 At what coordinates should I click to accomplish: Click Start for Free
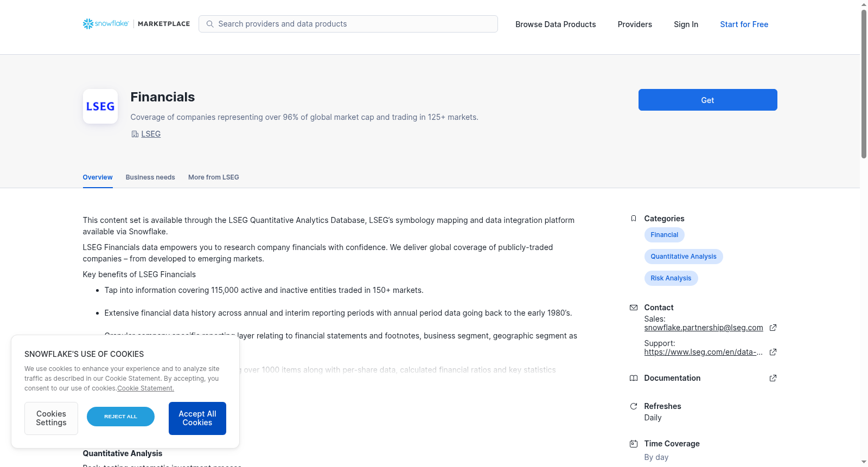coord(744,24)
